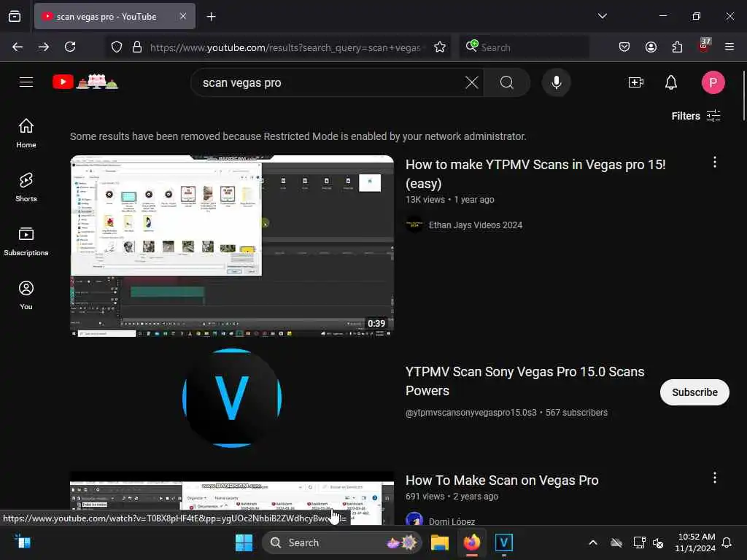
Task: Open the muted volume tray icon
Action: coord(659,542)
